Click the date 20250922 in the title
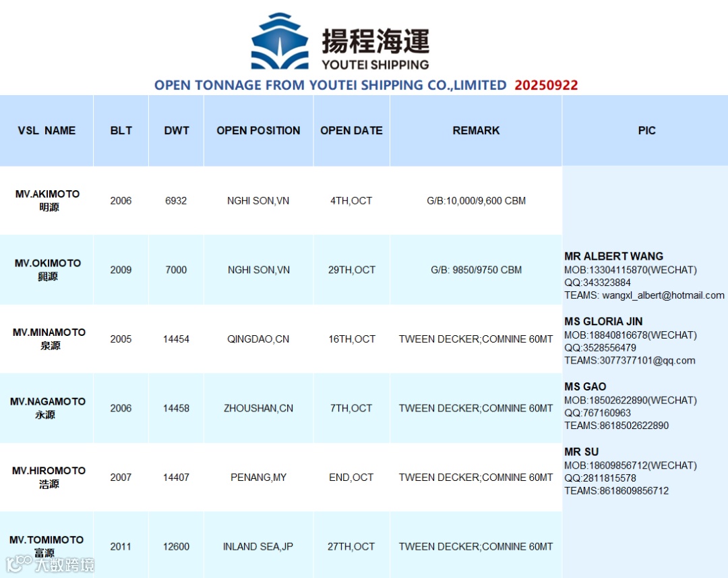728x578 pixels. 546,85
